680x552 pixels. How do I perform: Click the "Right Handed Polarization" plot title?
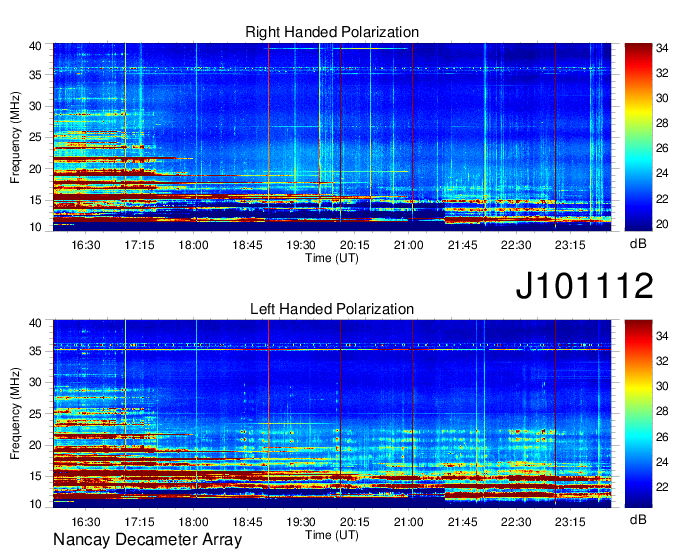point(332,32)
